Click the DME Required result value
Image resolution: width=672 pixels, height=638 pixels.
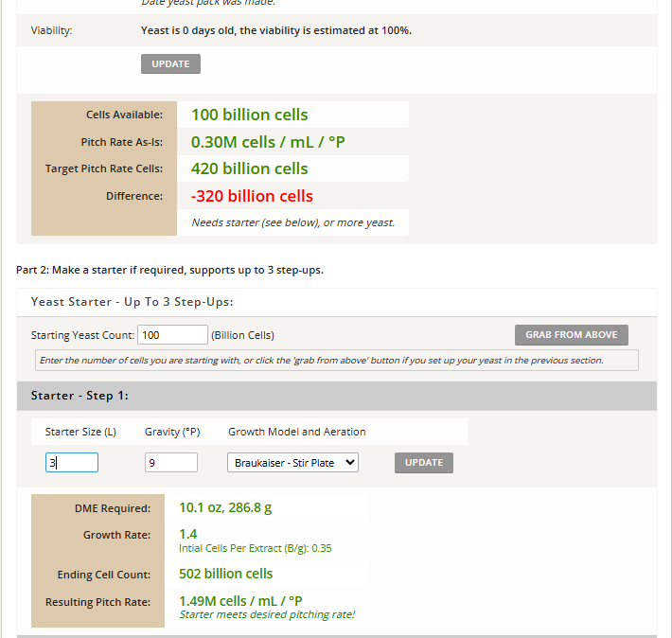click(x=225, y=507)
